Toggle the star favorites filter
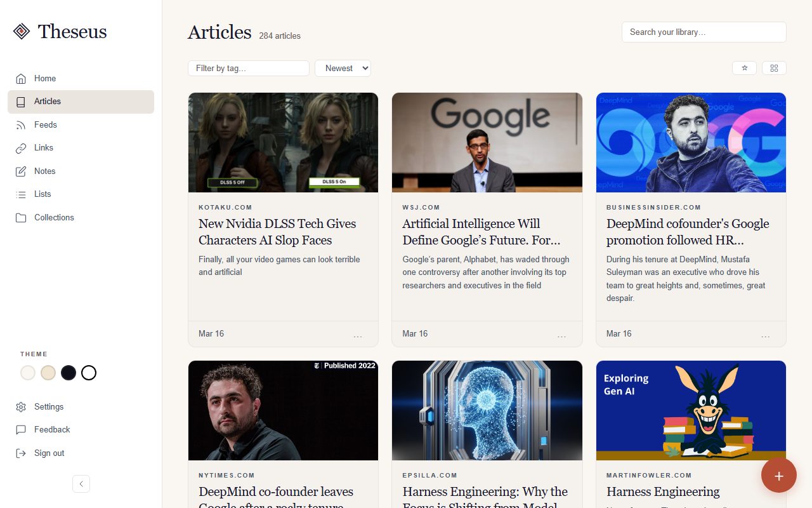This screenshot has width=812, height=508. tap(745, 68)
